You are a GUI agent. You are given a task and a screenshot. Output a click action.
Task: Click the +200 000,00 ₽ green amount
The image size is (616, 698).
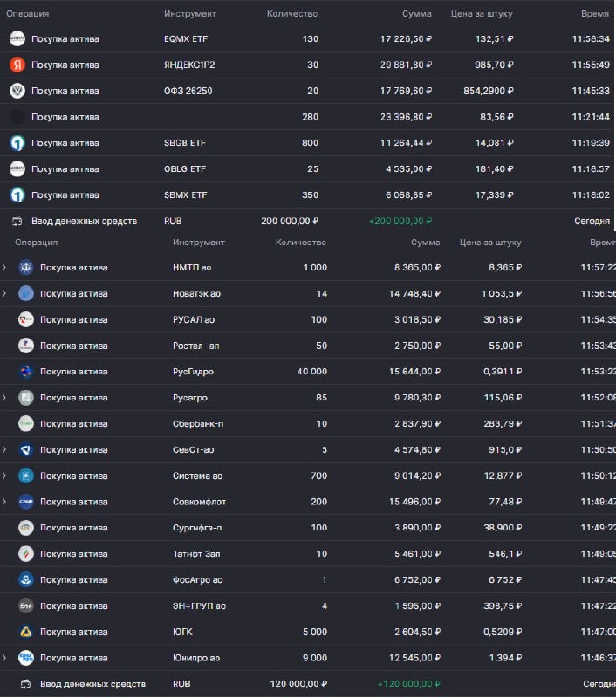400,222
